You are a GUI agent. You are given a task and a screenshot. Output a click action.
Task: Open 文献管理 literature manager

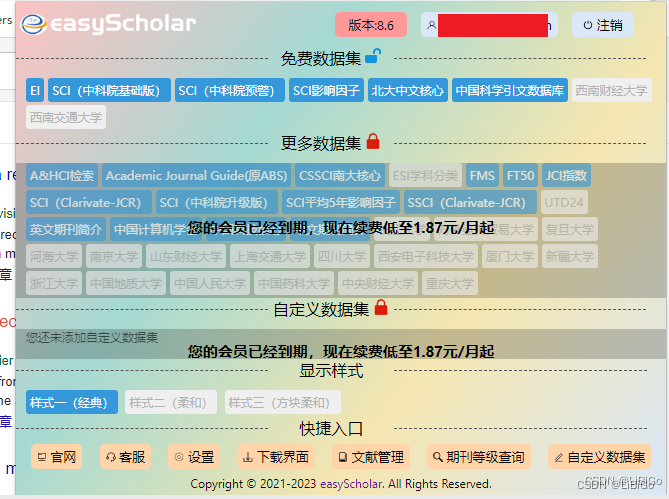coord(371,457)
